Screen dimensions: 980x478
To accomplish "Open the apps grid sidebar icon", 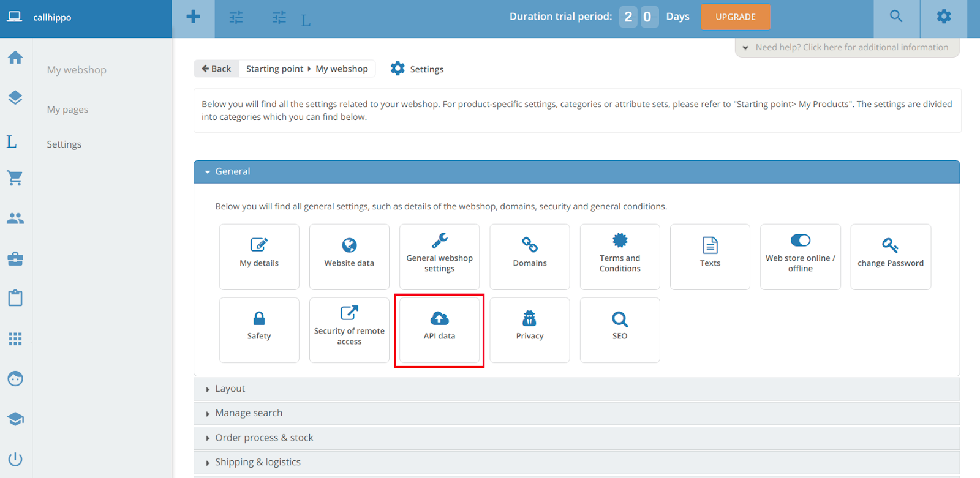I will (x=15, y=338).
